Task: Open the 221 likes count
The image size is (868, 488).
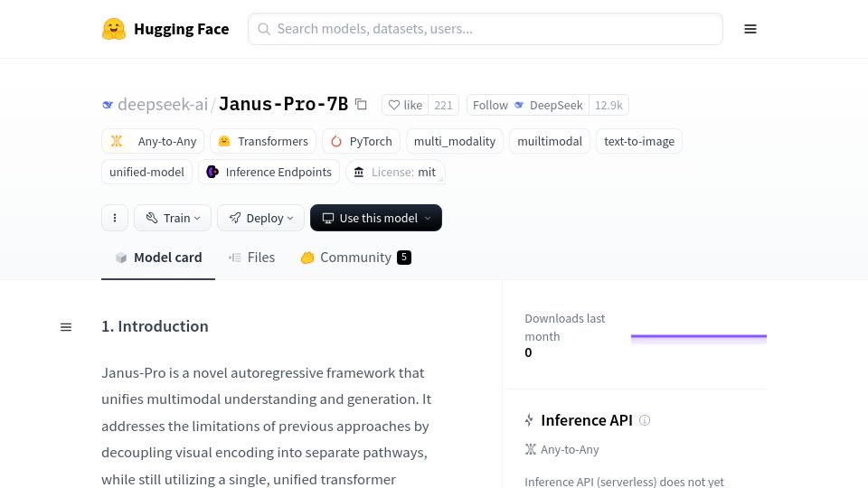Action: [x=443, y=105]
